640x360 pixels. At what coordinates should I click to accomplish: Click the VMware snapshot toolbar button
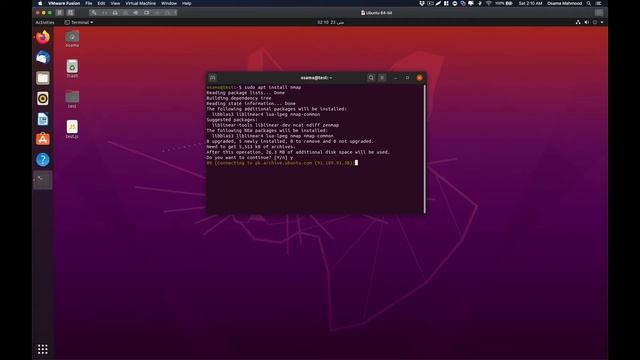(x=71, y=13)
